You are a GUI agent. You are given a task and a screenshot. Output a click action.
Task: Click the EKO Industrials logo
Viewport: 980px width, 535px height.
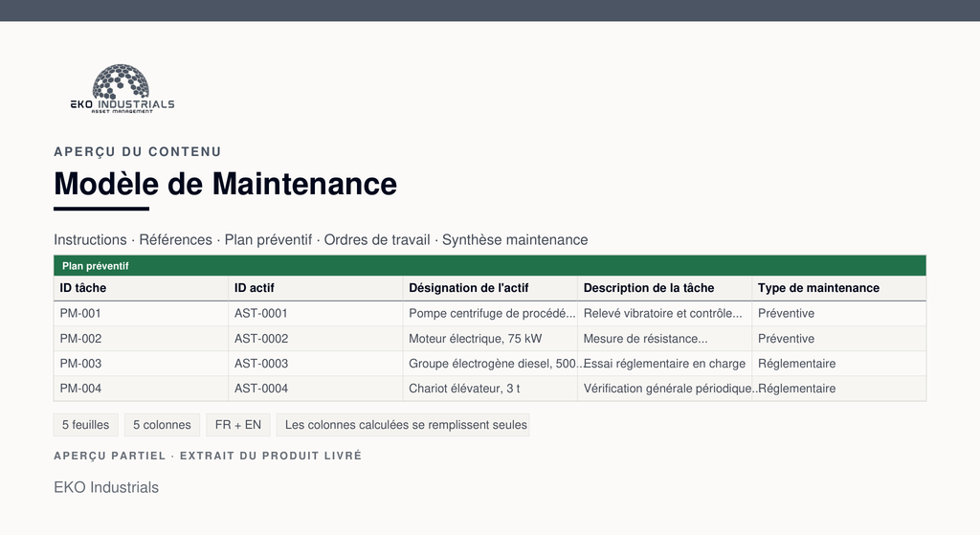pos(122,88)
